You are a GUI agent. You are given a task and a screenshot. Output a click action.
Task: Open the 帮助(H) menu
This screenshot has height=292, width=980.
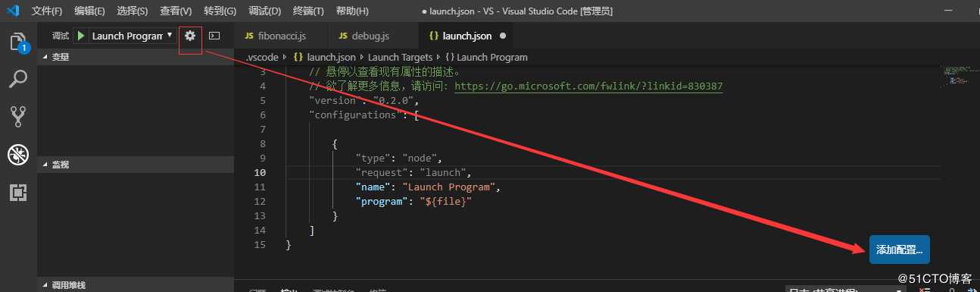pos(352,11)
